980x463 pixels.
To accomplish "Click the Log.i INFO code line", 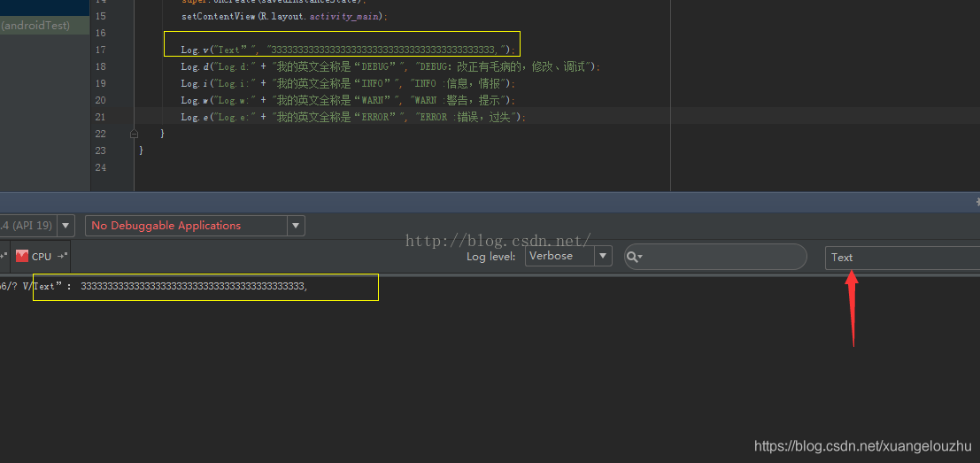I will click(348, 84).
